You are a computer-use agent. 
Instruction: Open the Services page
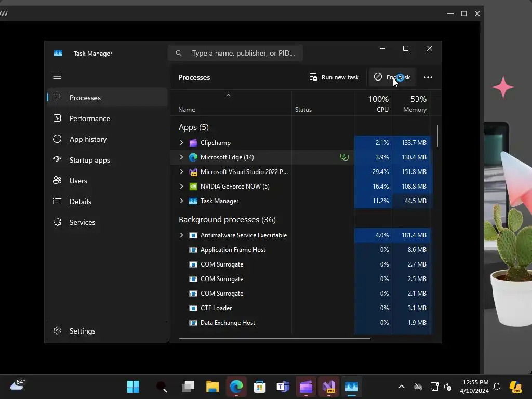coord(107,222)
